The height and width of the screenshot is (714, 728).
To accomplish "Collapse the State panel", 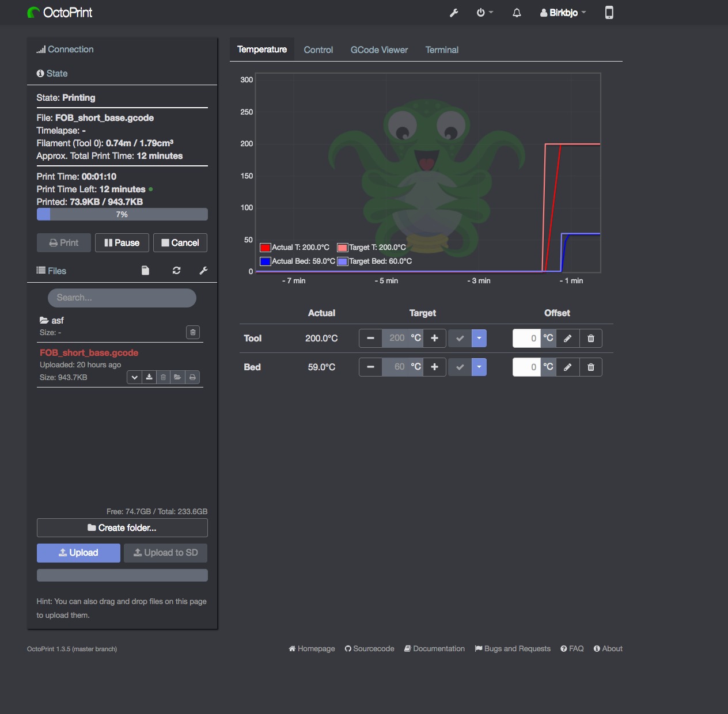I will pos(52,73).
